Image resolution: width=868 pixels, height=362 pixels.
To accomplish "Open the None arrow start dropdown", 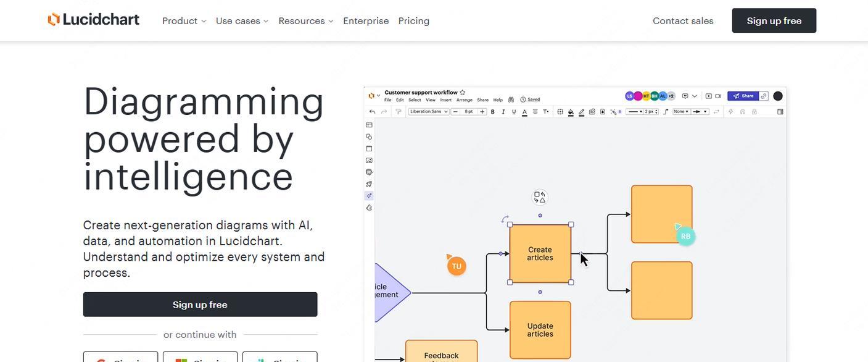I will 681,112.
